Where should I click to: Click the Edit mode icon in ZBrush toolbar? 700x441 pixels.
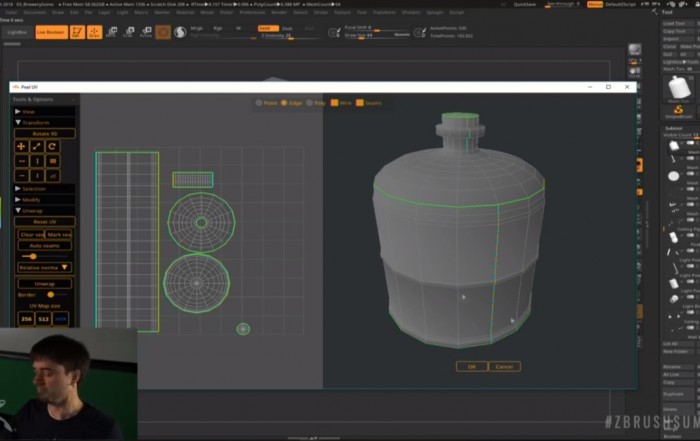pyautogui.click(x=78, y=32)
